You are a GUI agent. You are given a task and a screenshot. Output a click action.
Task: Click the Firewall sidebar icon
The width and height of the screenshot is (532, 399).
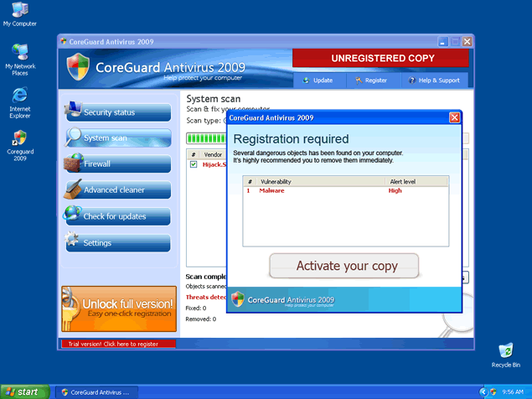[x=74, y=163]
